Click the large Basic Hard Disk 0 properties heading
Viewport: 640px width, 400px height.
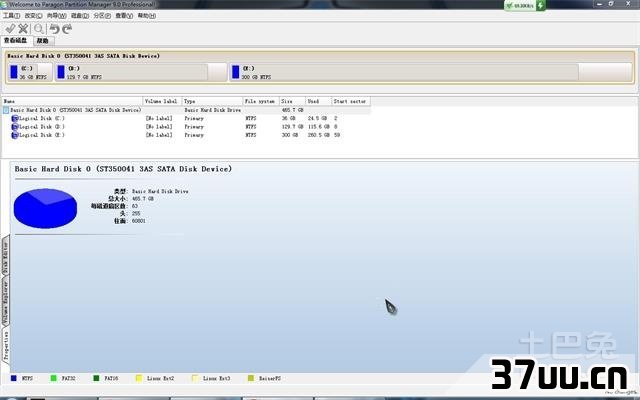click(123, 169)
